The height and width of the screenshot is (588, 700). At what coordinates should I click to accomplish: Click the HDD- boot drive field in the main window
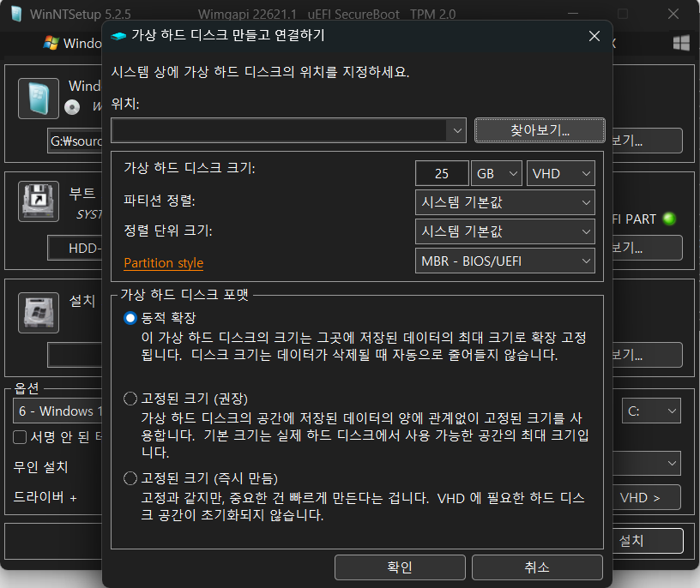[x=75, y=248]
